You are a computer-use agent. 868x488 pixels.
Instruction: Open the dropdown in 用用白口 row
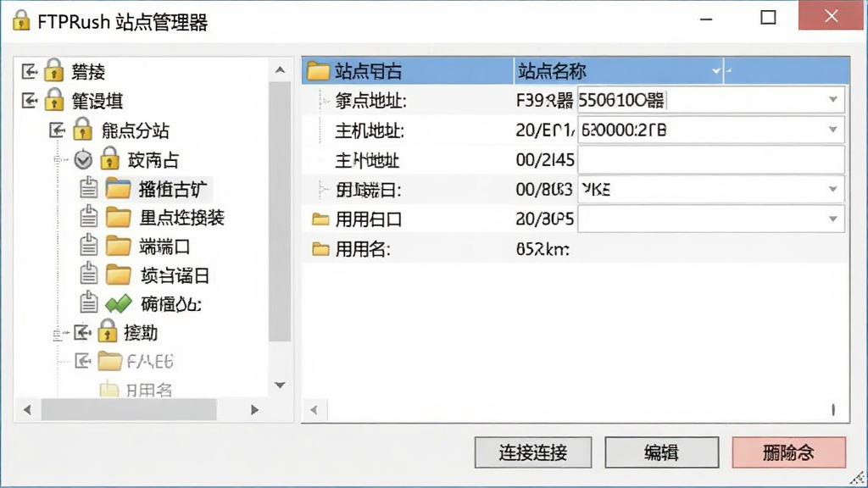point(832,219)
